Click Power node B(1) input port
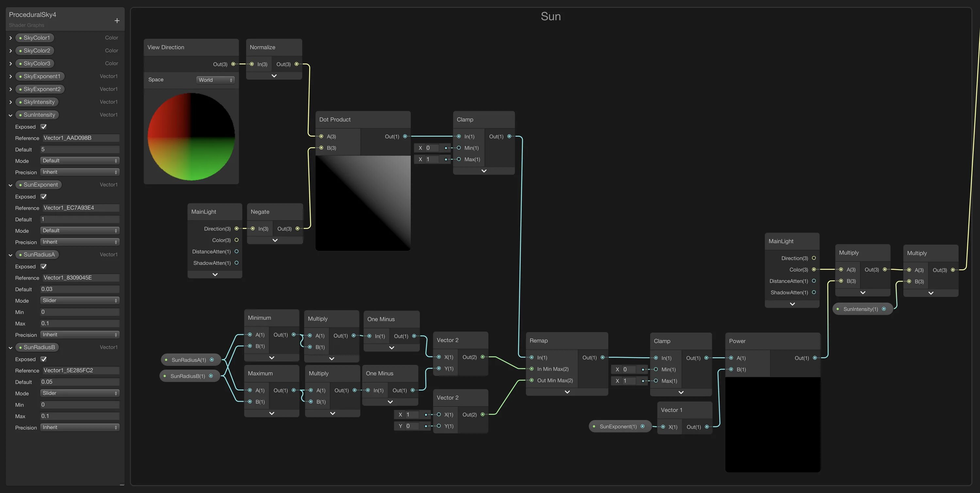Image resolution: width=980 pixels, height=493 pixels. pos(731,369)
